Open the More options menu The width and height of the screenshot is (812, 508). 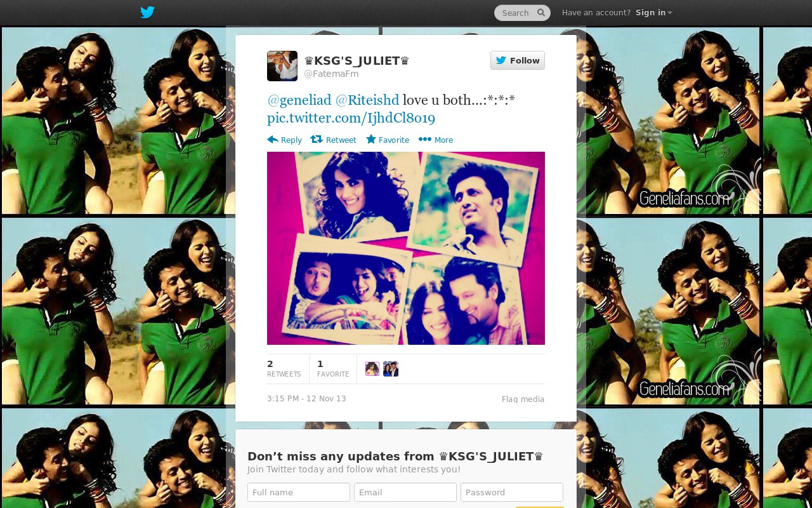coord(436,140)
